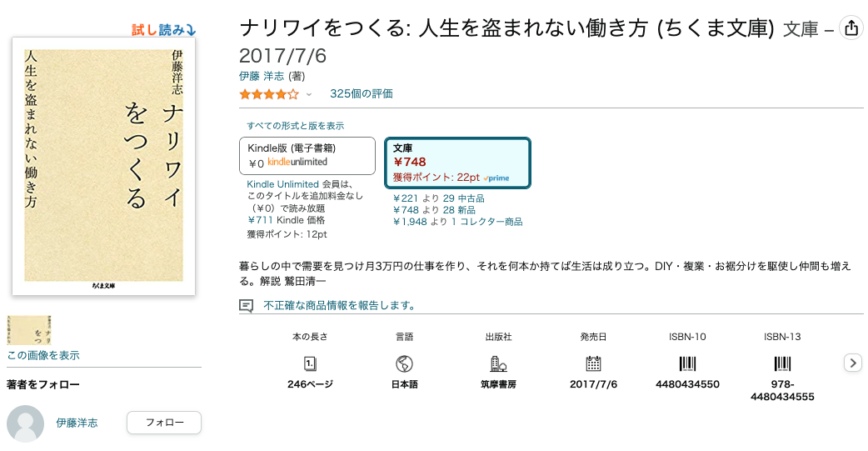Open the 29 中古品 used offers link
Viewport: 868px width, 451px height.
(x=463, y=198)
